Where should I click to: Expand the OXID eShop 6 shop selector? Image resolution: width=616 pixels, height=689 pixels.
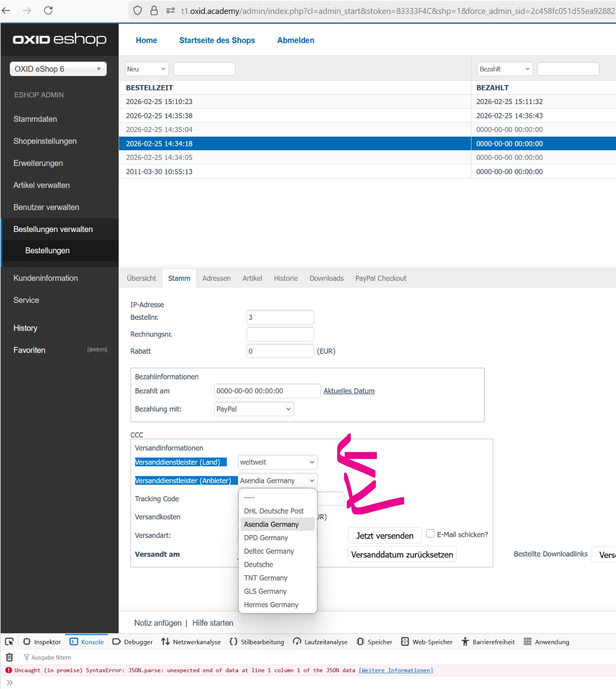[58, 69]
